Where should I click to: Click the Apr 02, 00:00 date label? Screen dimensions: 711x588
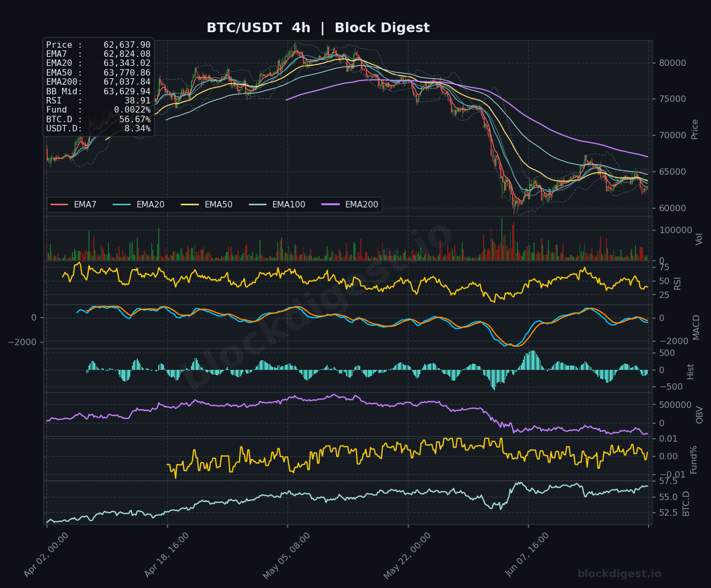click(x=46, y=555)
